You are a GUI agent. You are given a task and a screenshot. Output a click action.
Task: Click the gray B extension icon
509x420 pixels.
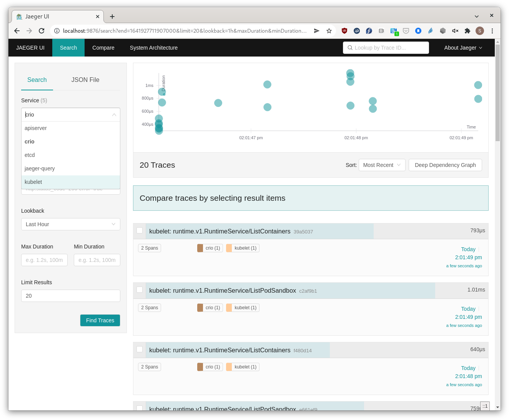click(381, 31)
